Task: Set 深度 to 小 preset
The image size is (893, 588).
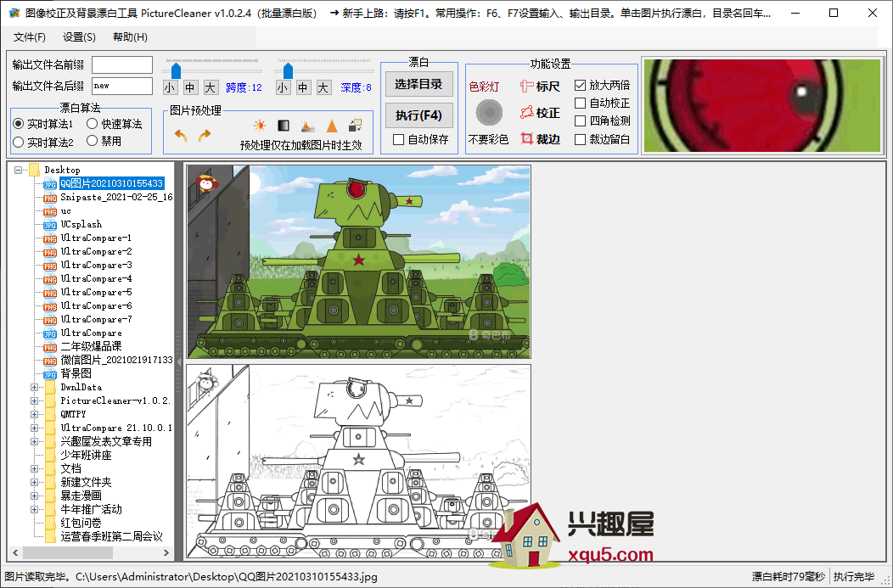Action: (x=282, y=87)
